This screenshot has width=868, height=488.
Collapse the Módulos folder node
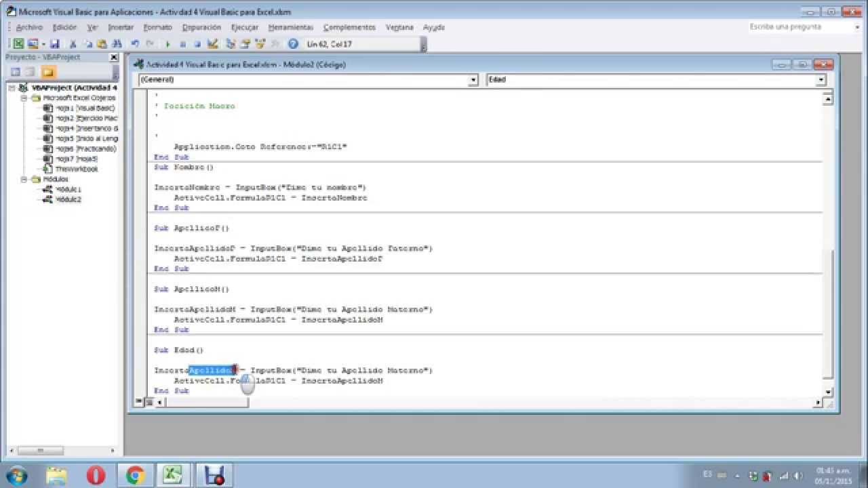24,180
